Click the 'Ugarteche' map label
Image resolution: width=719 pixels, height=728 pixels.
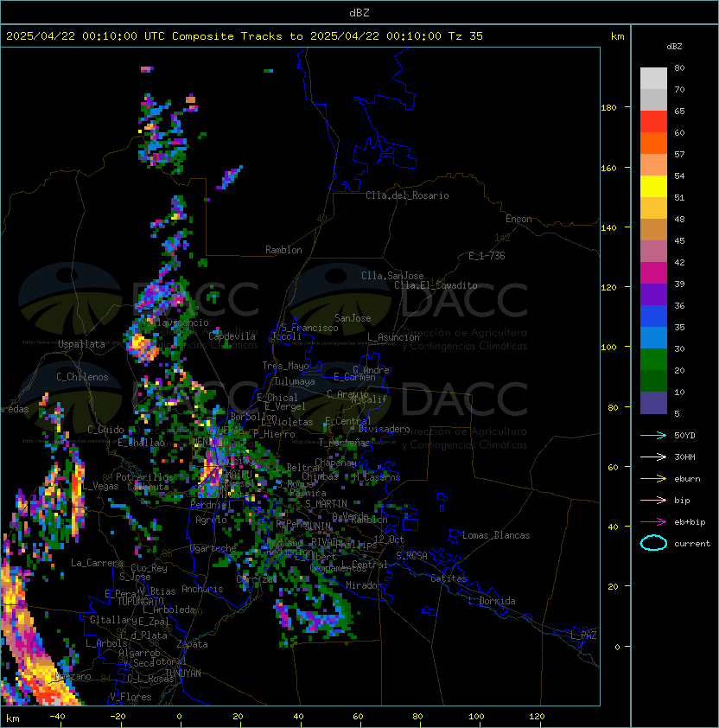tap(213, 548)
